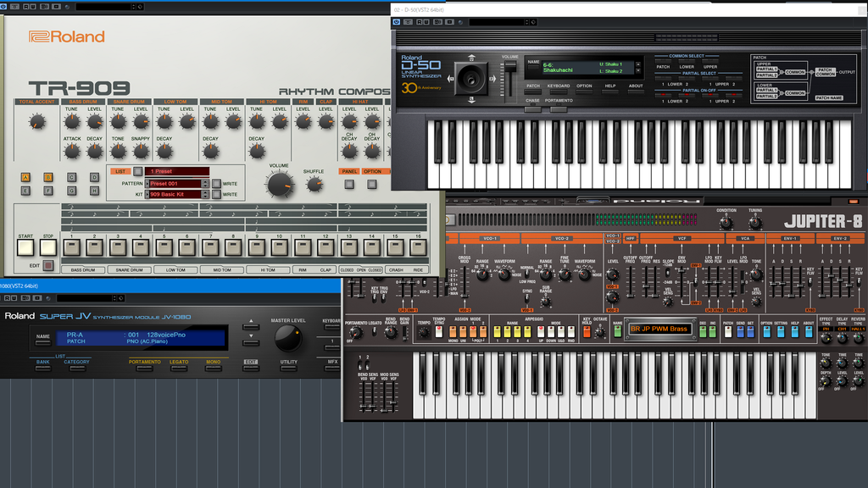This screenshot has width=868, height=488.
Task: Toggle step 1 on the TR-909 sequencer
Action: click(x=71, y=247)
